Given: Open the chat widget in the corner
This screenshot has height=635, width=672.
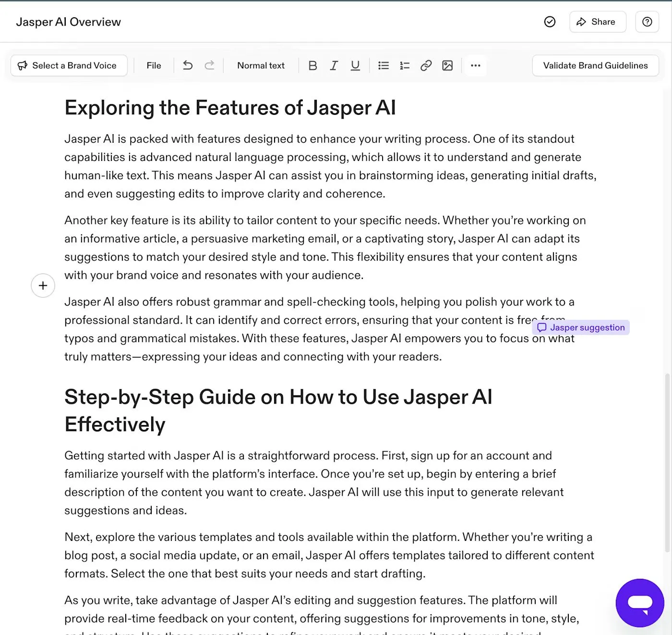Looking at the screenshot, I should coord(640,603).
